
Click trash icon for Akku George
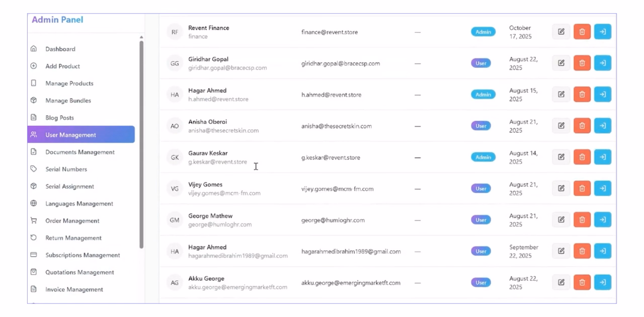tap(582, 282)
